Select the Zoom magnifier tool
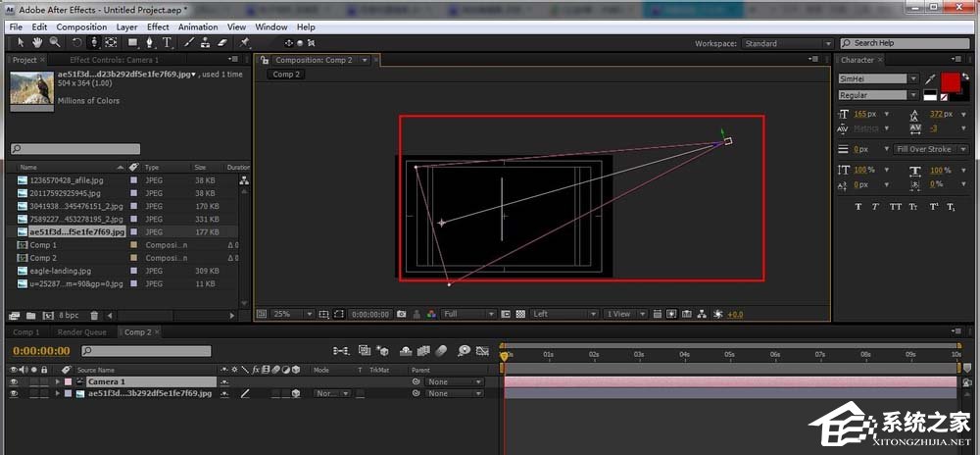980x455 pixels. point(53,43)
